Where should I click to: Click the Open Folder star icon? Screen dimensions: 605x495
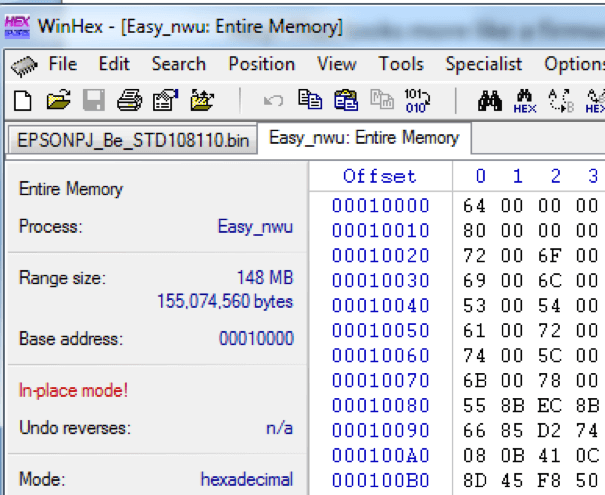[202, 101]
